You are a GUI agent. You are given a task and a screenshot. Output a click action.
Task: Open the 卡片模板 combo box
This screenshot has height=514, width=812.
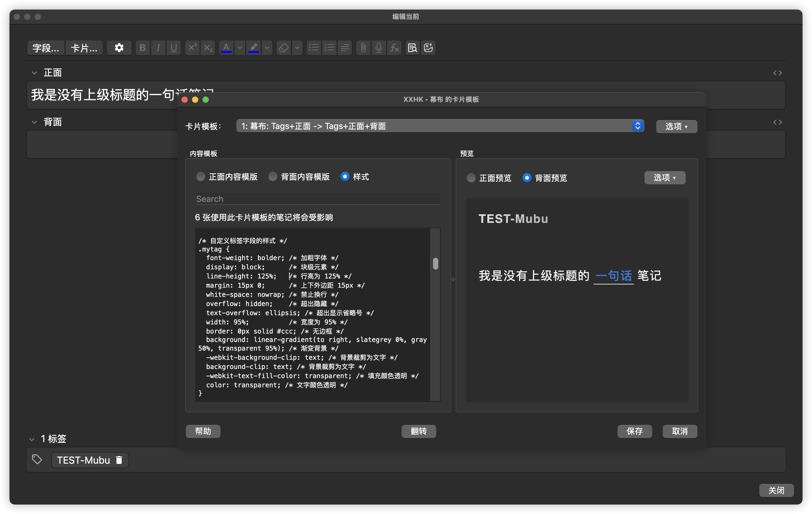pos(440,126)
